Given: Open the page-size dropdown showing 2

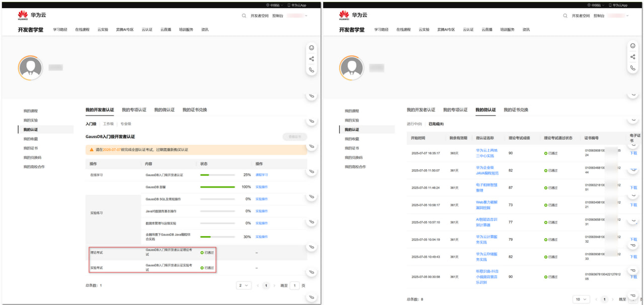Looking at the screenshot, I should 244,285.
